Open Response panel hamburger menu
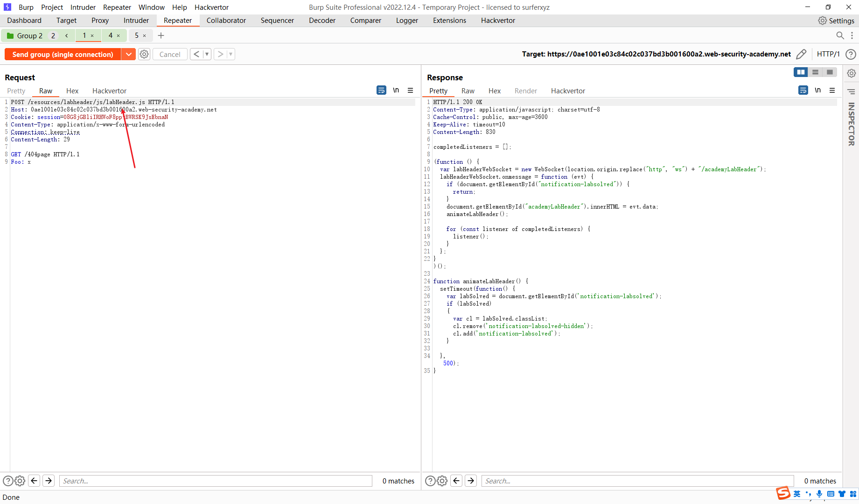859x504 pixels. click(832, 90)
